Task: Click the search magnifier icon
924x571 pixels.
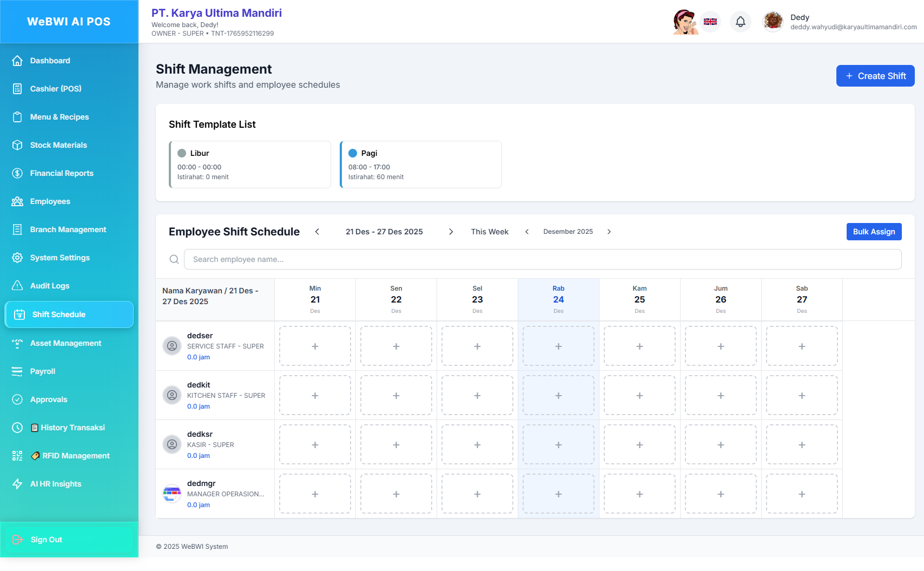Action: click(x=174, y=259)
